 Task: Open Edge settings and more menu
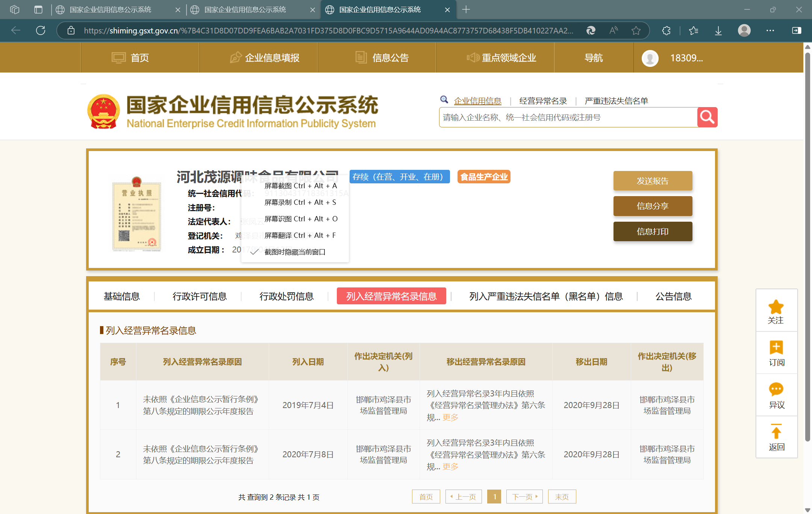pyautogui.click(x=770, y=30)
